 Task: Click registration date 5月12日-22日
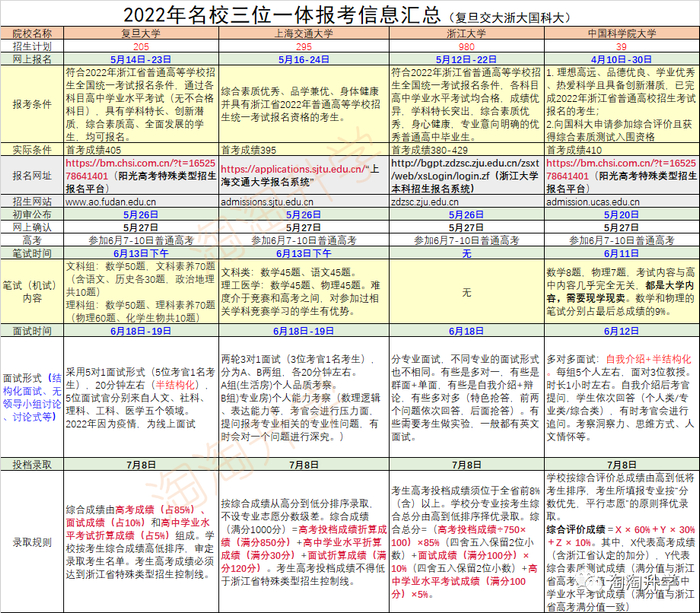pos(466,59)
